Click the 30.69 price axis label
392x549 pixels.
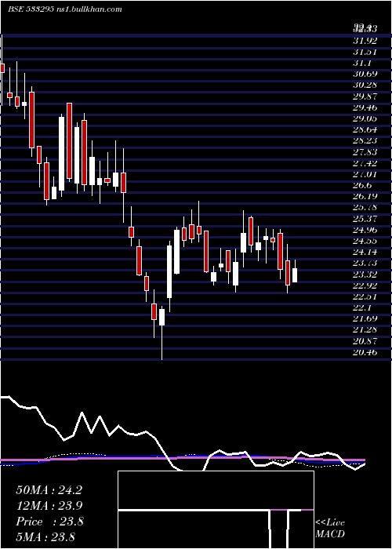click(365, 75)
